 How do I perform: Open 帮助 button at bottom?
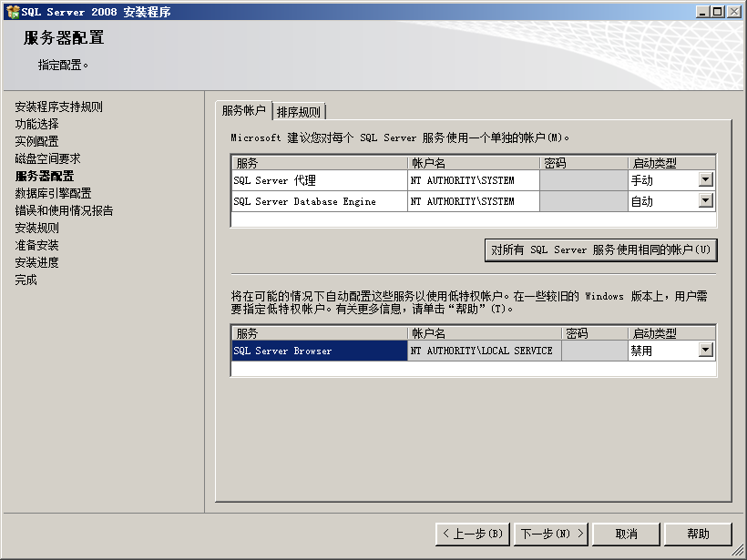click(x=698, y=534)
